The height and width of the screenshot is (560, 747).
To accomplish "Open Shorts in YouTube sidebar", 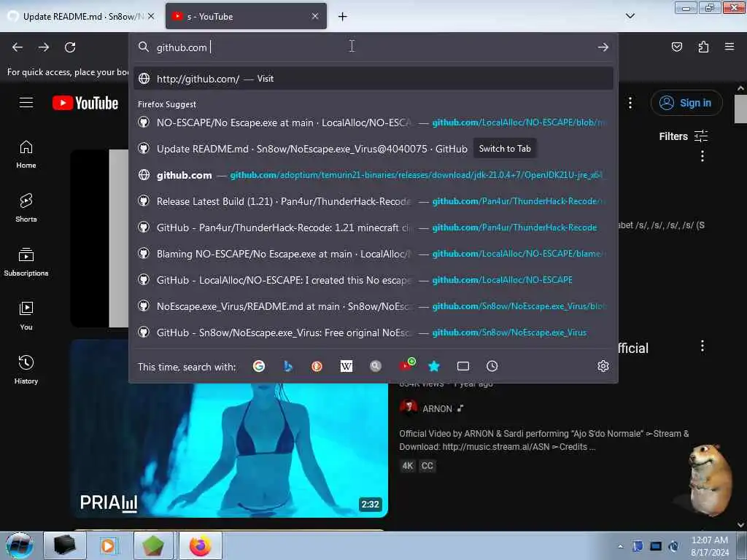I will coord(26,208).
